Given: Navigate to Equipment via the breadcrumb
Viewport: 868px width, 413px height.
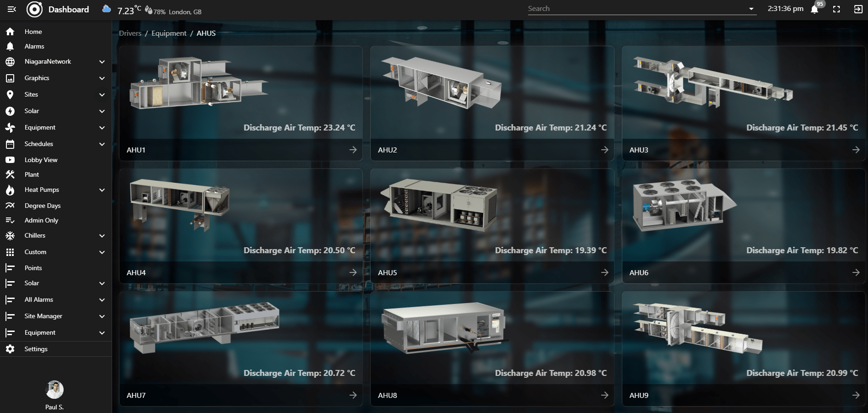Looking at the screenshot, I should tap(168, 33).
